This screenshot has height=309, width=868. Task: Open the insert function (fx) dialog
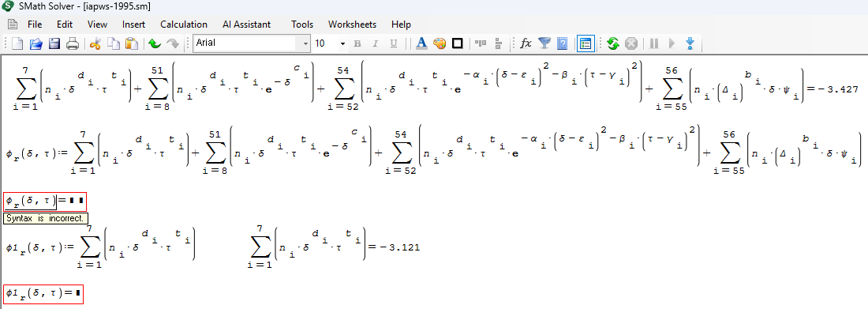coord(526,43)
